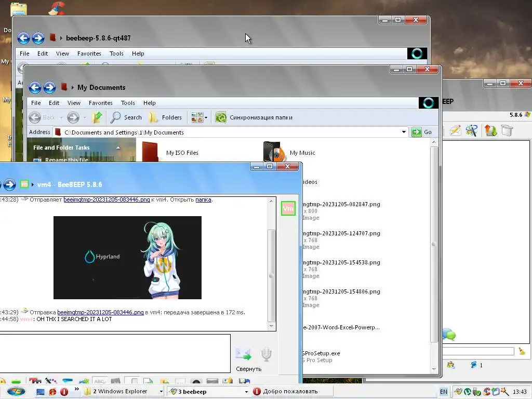Image resolution: width=532 pixels, height=399 pixels.
Task: Click the Address path field in My Documents
Action: coord(231,132)
